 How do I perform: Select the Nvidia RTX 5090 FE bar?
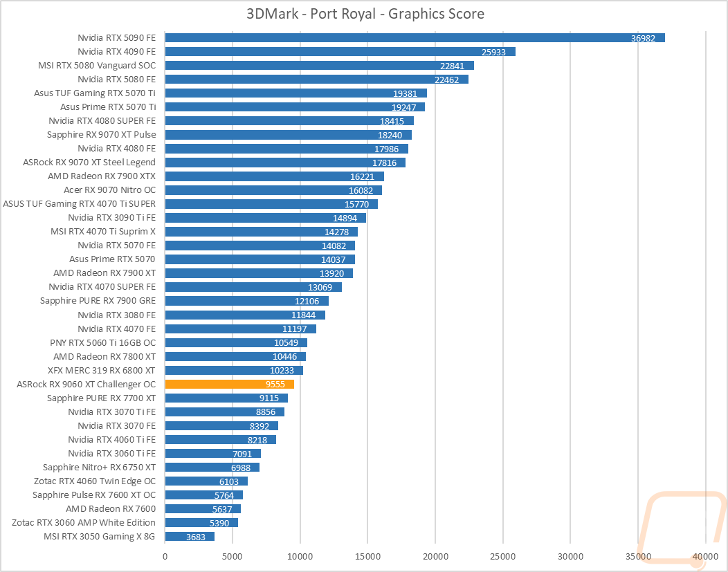(x=415, y=37)
